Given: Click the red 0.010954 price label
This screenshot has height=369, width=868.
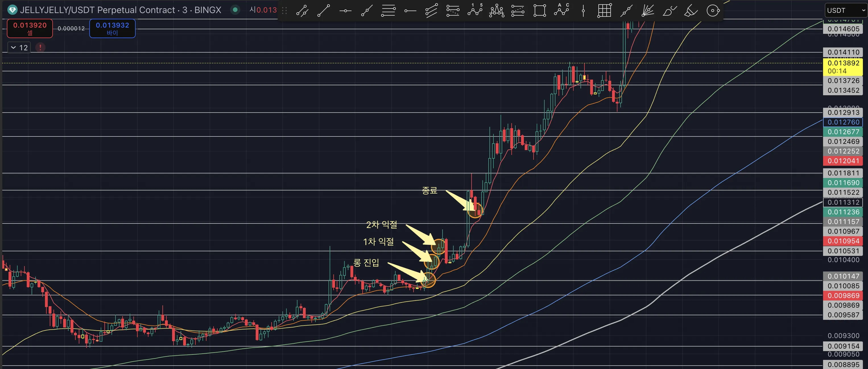Looking at the screenshot, I should click(x=843, y=241).
